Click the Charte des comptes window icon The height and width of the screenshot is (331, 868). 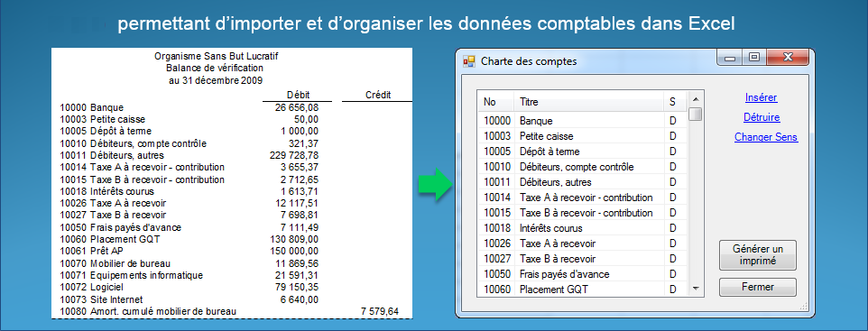[x=469, y=61]
